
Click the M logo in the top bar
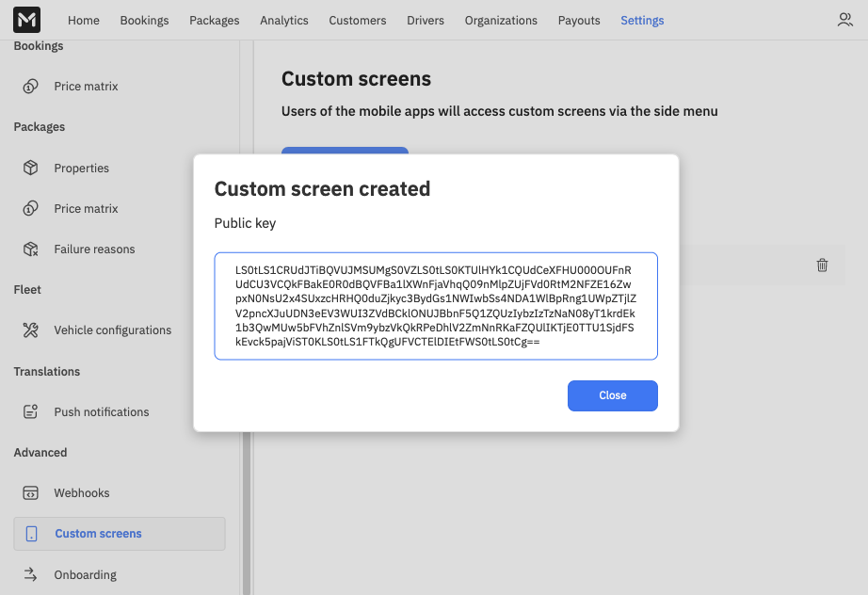click(x=26, y=20)
